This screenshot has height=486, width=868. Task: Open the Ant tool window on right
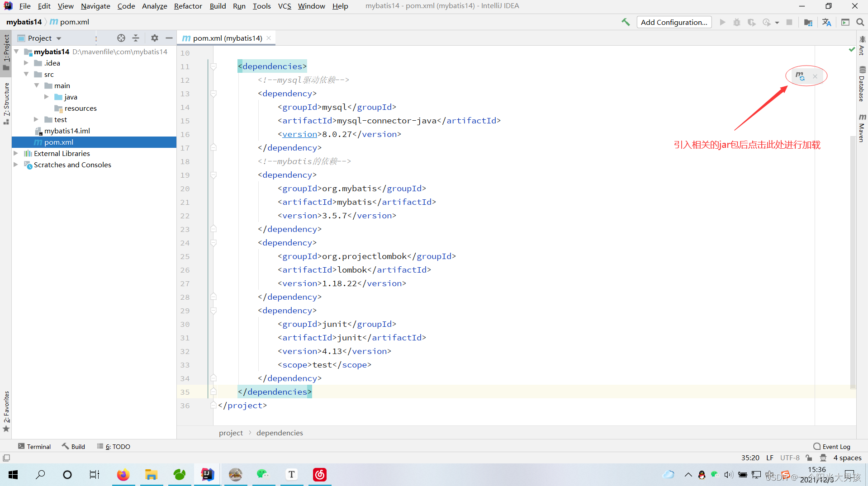pos(862,46)
